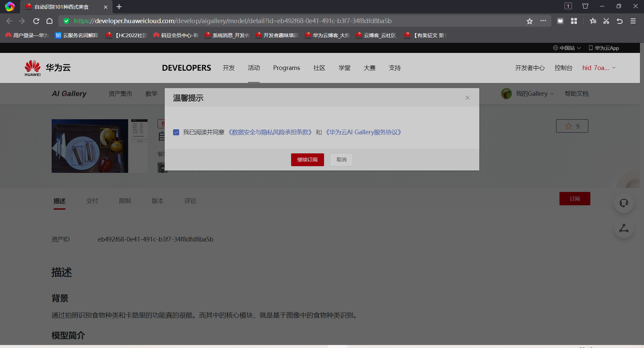
Task: Open the favorites list icon
Action: click(593, 21)
